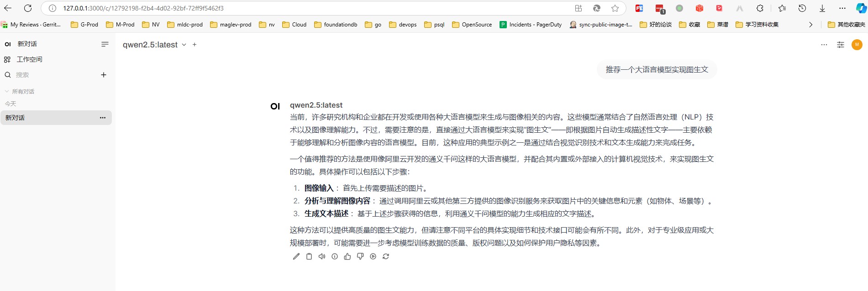Open generation info icon under response
The image size is (868, 291).
(335, 256)
